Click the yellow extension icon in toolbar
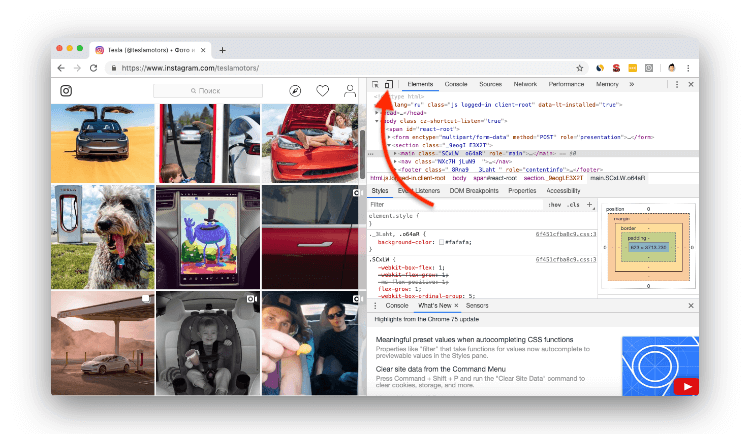This screenshot has width=750, height=434. point(632,68)
